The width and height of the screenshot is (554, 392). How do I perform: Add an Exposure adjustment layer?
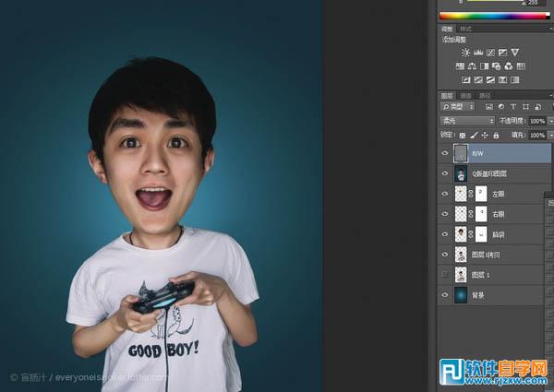click(502, 53)
